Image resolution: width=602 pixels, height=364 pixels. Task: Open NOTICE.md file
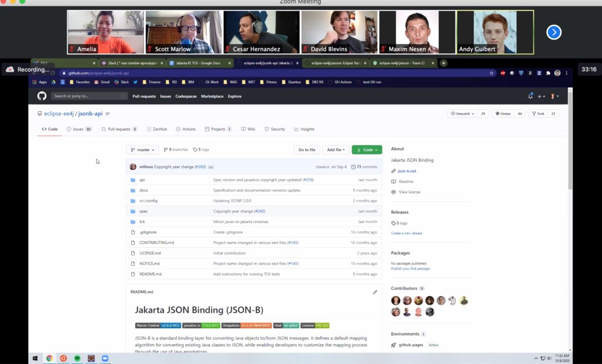tap(149, 264)
